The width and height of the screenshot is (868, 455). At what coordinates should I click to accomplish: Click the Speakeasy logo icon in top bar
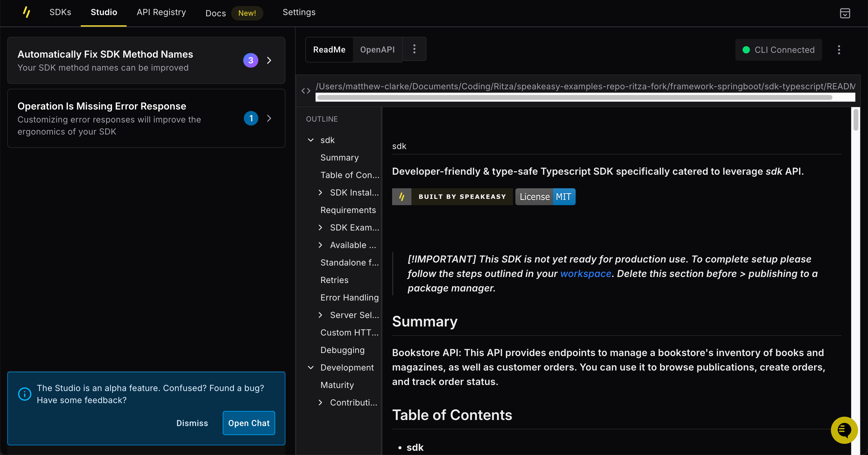pyautogui.click(x=27, y=12)
